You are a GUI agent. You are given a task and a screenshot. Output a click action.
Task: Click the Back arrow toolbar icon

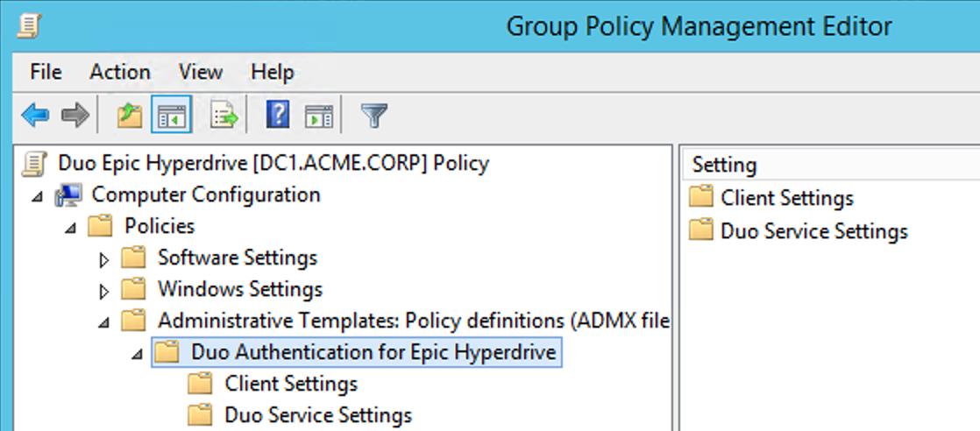[x=35, y=115]
